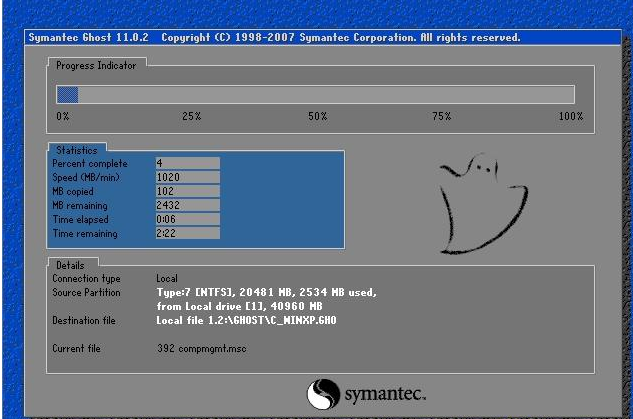Screen dimensions: 633x419
Task: Click the Connection type Local value
Action: (167, 278)
